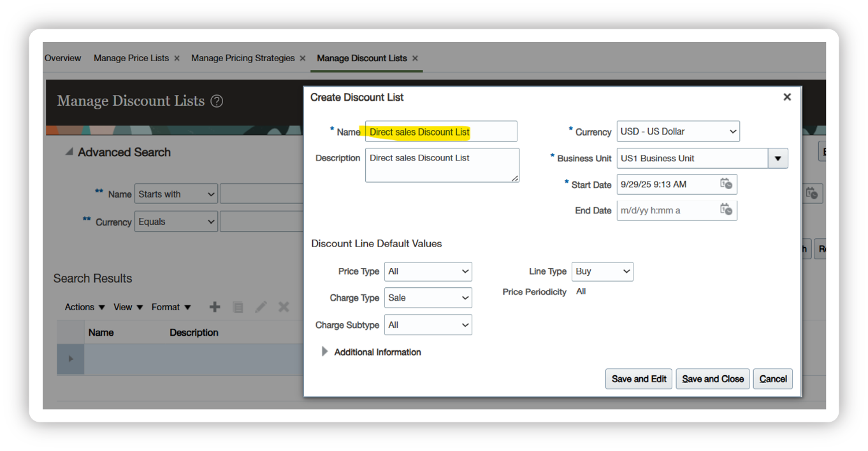
Task: Open the Currency dropdown
Action: [x=678, y=131]
